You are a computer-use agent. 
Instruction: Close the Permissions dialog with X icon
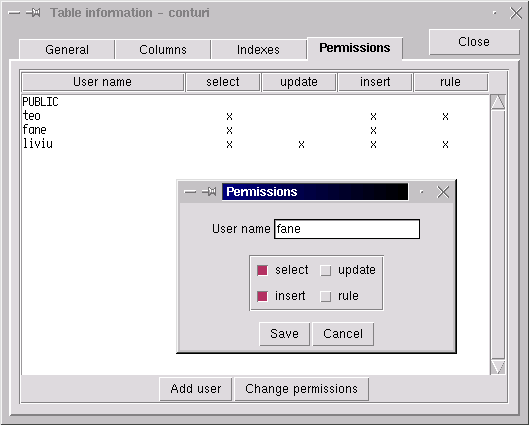click(x=443, y=192)
